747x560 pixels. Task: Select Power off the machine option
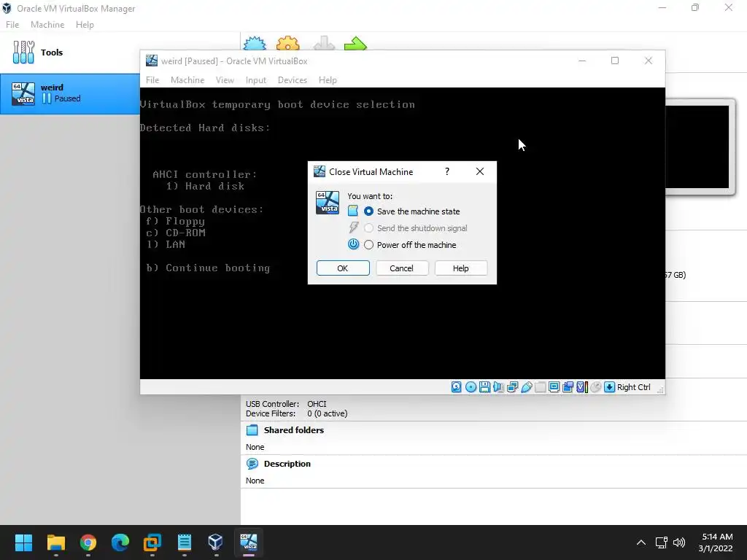tap(368, 245)
